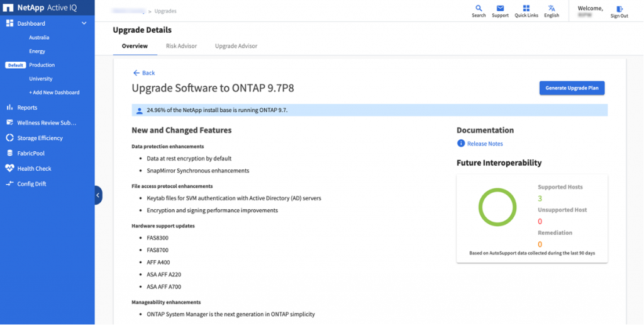
Task: Select the Energy dashboard
Action: point(37,52)
